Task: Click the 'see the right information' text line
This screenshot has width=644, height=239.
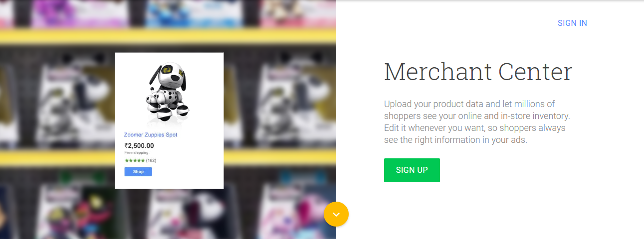Action: (455, 140)
